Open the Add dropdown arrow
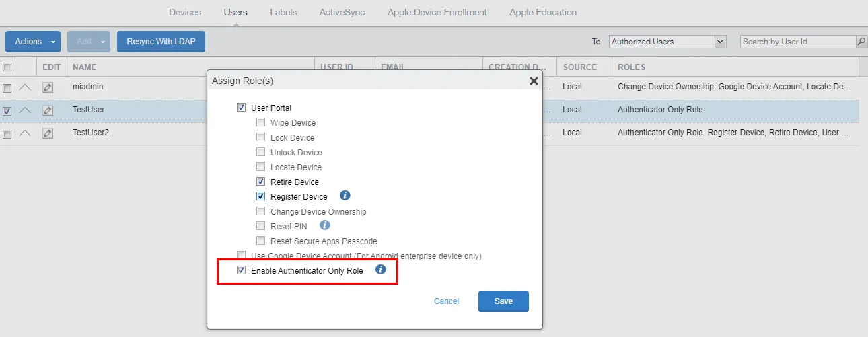This screenshot has width=868, height=337. [103, 42]
